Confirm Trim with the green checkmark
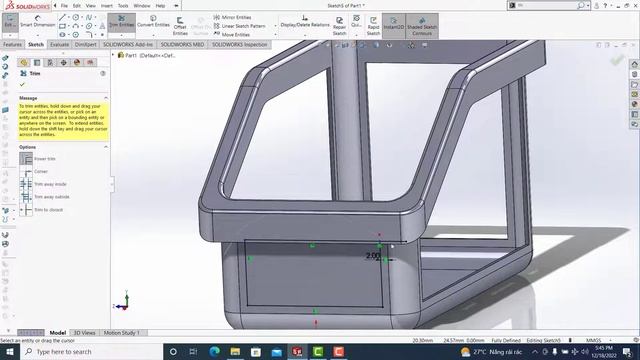Screen dimensions: 640x360 (22, 84)
